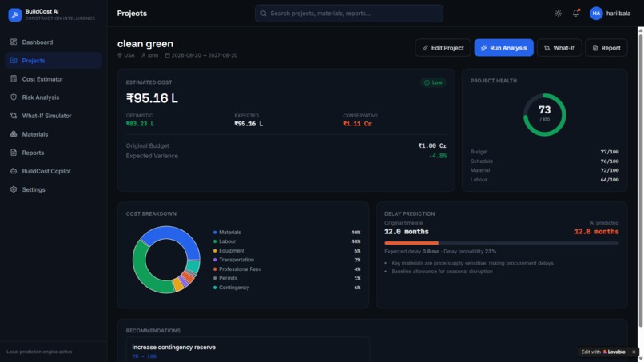644x362 pixels.
Task: Click the Materials blocks icon
Action: tap(14, 134)
